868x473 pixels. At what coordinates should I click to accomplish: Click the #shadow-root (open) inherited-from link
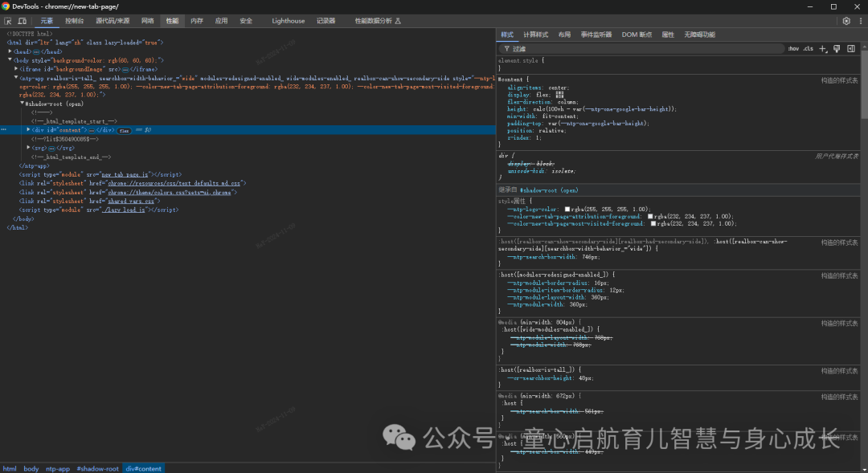[549, 190]
